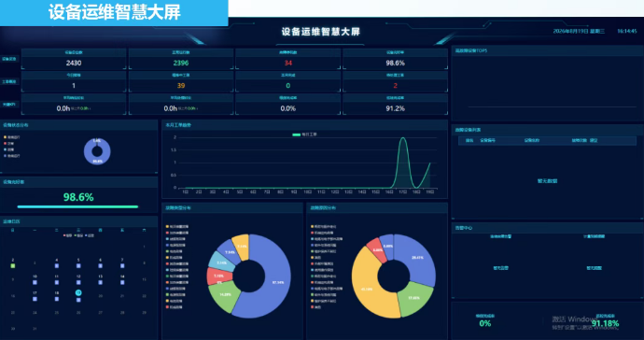Select highlighted calendar day 19
644x340 pixels.
coord(78,292)
